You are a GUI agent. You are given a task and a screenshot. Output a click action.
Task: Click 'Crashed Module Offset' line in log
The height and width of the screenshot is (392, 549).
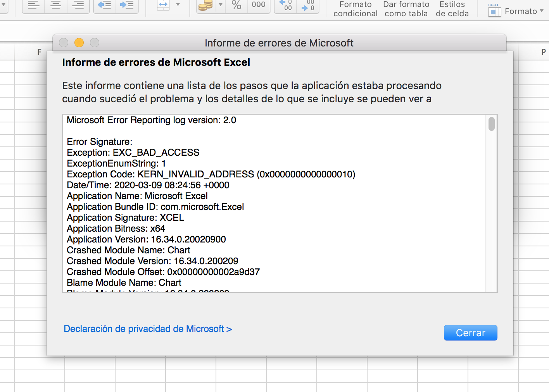(x=163, y=272)
